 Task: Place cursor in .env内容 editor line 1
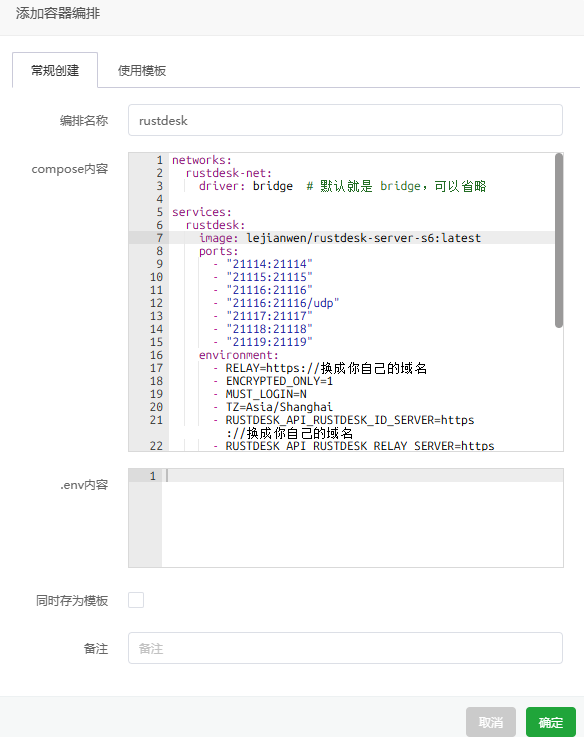362,476
